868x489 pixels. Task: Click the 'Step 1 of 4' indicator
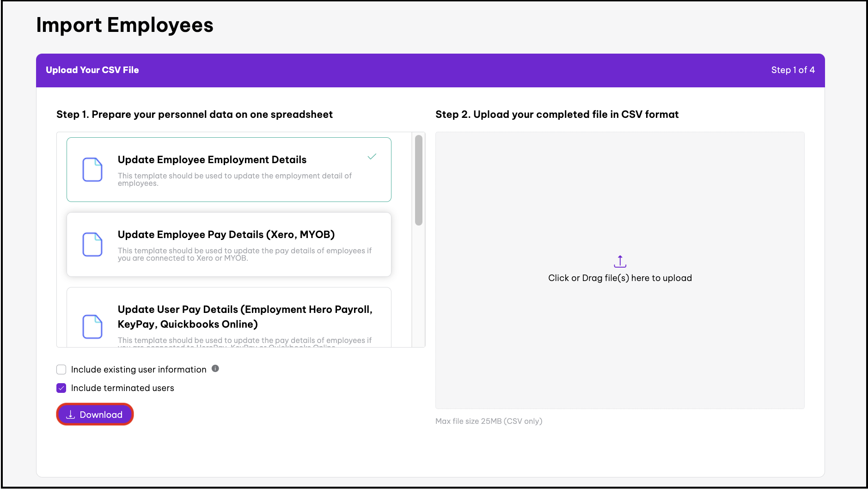click(793, 70)
